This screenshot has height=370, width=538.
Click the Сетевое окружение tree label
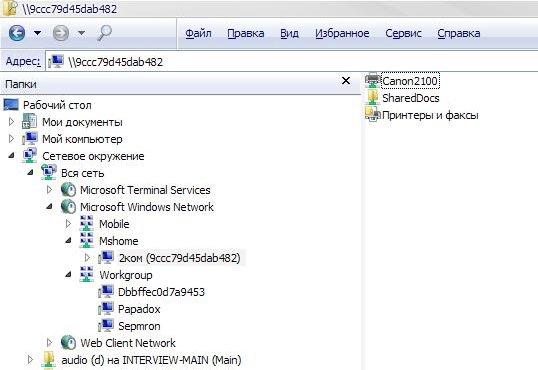93,156
